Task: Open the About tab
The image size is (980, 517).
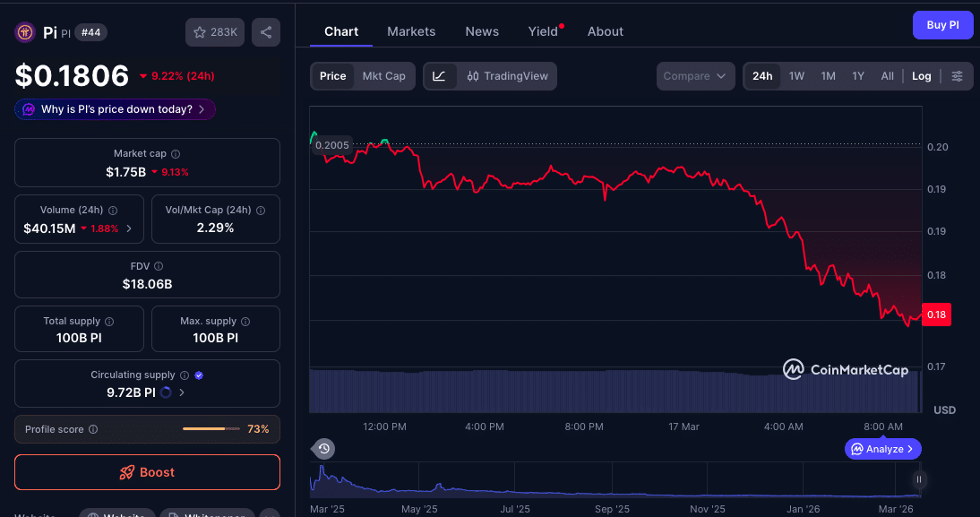Action: (605, 32)
